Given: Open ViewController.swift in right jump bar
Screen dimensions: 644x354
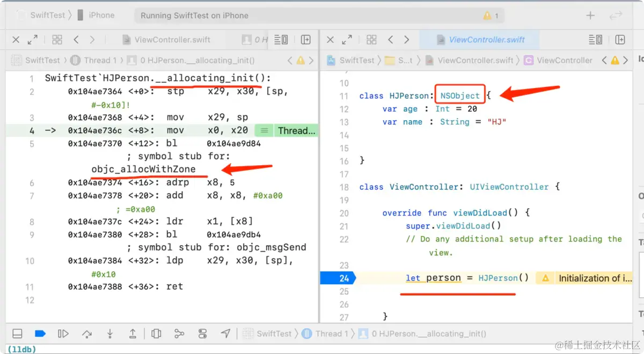Looking at the screenshot, I should [470, 60].
